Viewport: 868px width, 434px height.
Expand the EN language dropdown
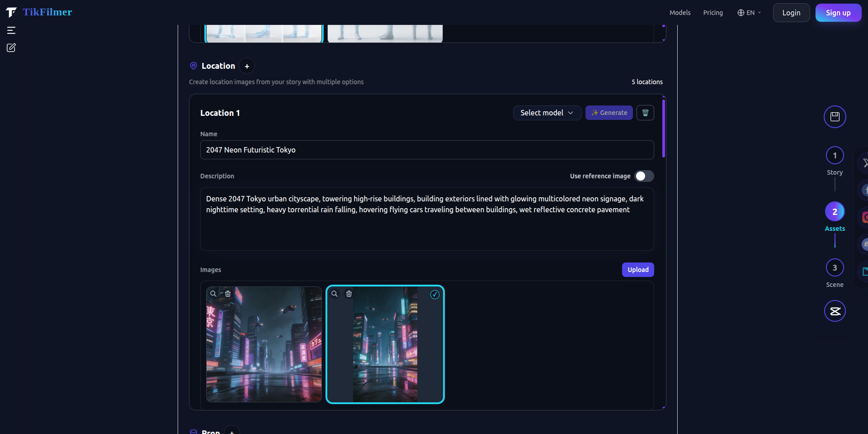749,13
